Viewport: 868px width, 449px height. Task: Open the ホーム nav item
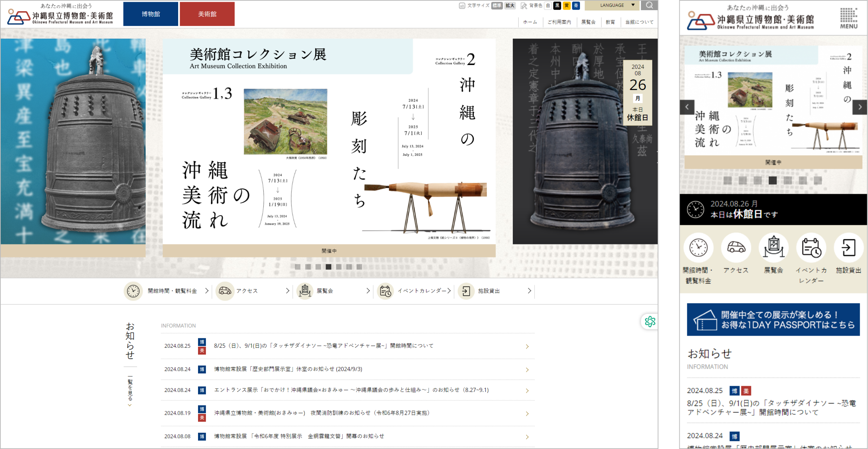click(530, 22)
